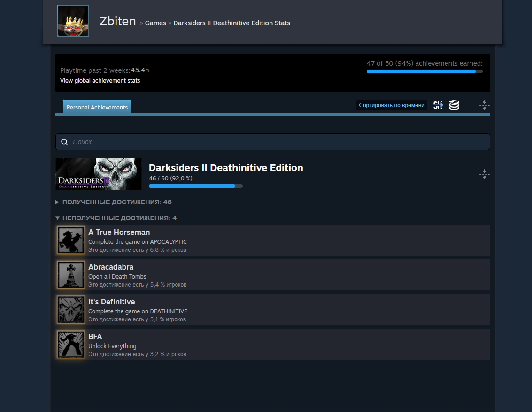Click 'Complete the game on DEATHINITIVE' description
Screen dimensions: 532x412
pos(138,311)
